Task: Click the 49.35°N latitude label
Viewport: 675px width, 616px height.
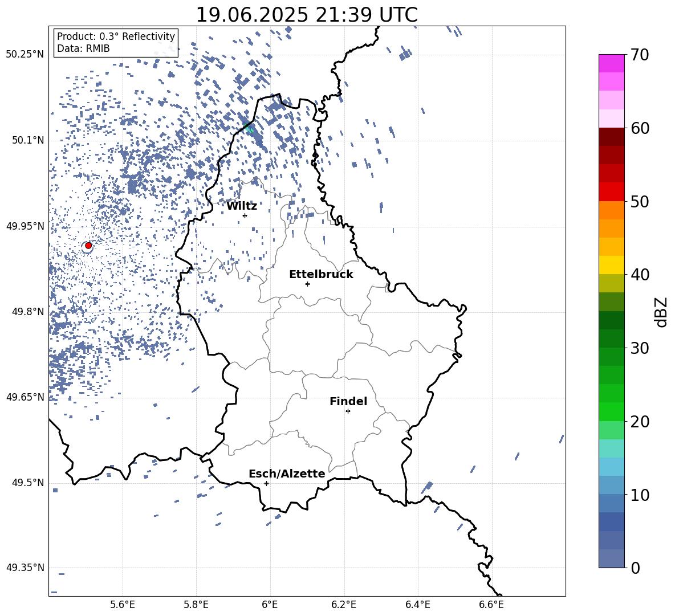Action: pos(25,568)
